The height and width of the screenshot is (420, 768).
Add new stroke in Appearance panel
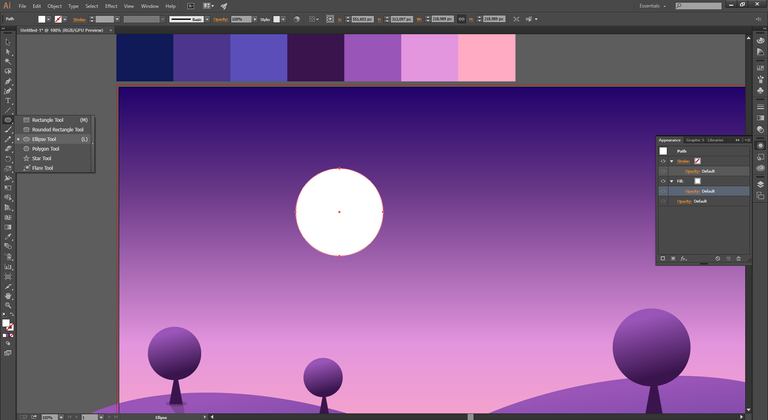[x=663, y=258]
